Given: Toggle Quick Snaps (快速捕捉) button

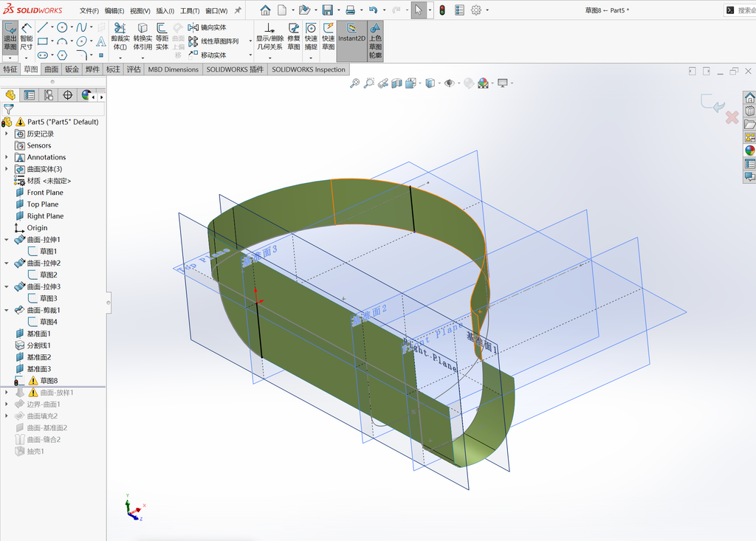Looking at the screenshot, I should tap(311, 37).
